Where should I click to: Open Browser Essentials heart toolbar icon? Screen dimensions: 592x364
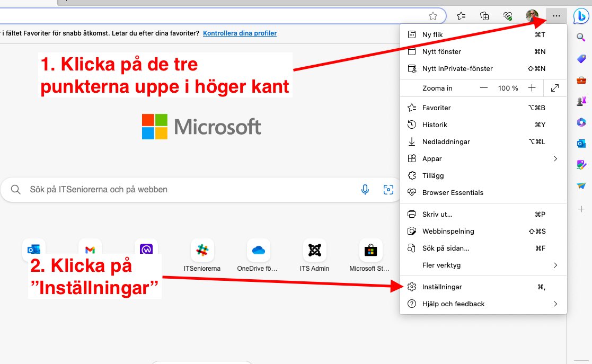[508, 16]
